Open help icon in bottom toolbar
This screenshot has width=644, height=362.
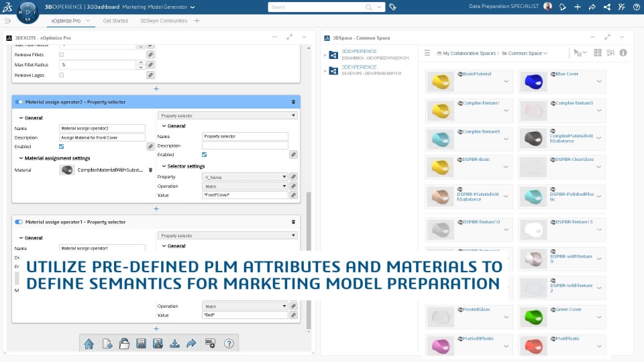pos(229,343)
